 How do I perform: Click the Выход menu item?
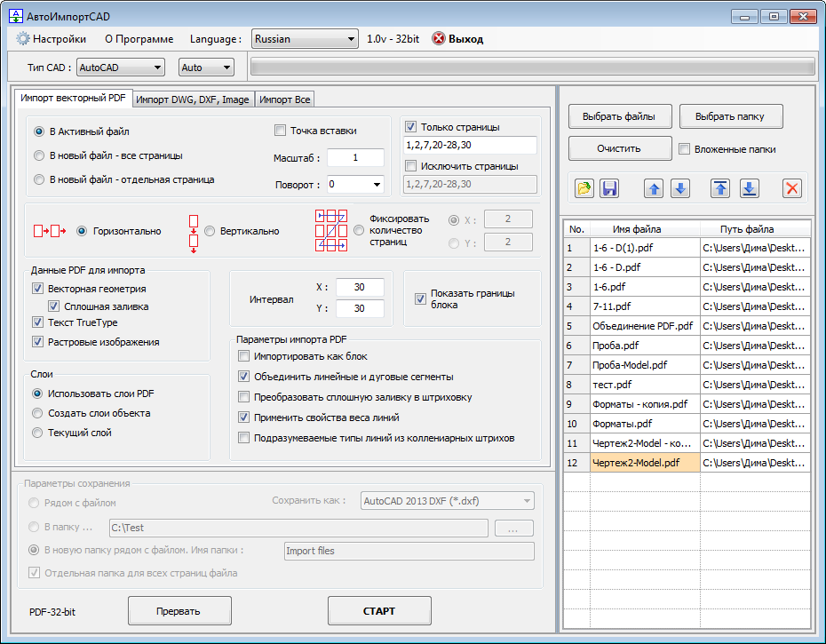tap(457, 38)
